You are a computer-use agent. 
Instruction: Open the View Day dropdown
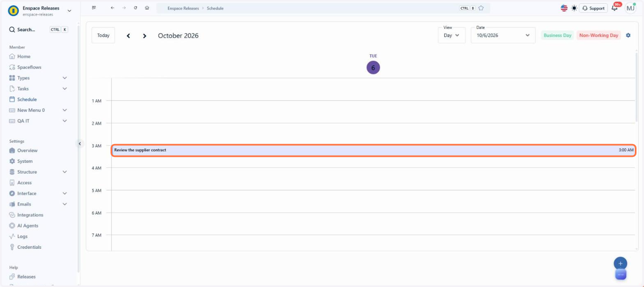click(x=451, y=35)
